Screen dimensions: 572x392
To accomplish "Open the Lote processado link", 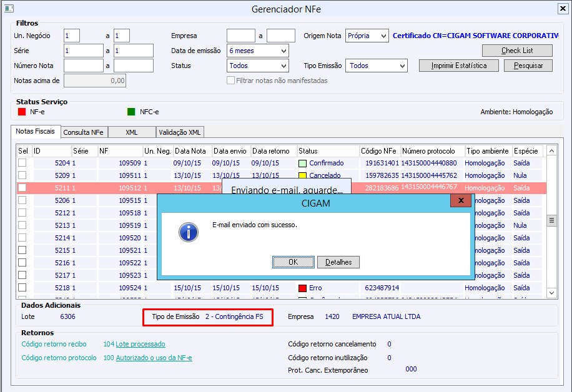I will click(x=141, y=344).
